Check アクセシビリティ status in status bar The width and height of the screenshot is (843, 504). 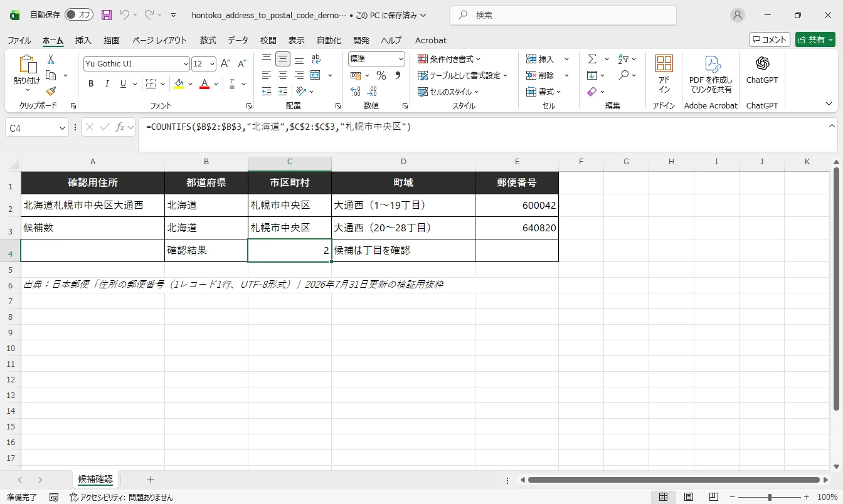121,497
